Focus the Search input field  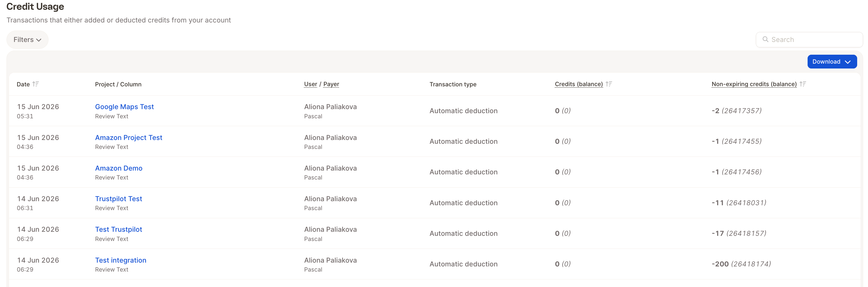click(809, 40)
